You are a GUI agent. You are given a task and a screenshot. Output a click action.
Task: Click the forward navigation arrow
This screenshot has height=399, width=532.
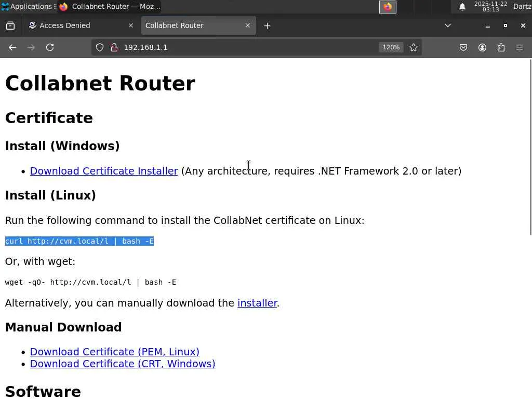[x=31, y=47]
